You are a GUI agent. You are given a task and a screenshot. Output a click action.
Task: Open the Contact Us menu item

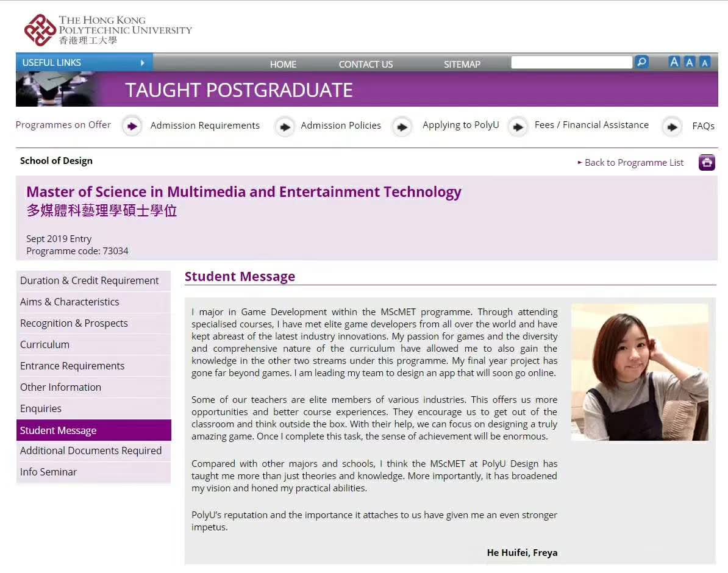(x=366, y=64)
